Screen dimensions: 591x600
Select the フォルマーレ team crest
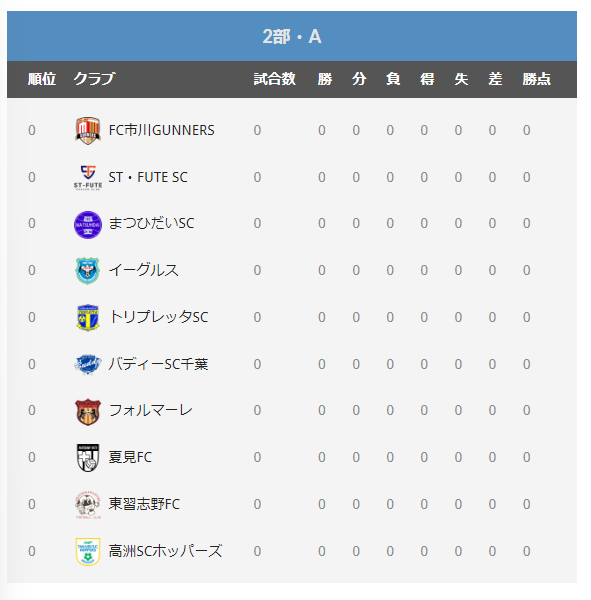pyautogui.click(x=88, y=412)
